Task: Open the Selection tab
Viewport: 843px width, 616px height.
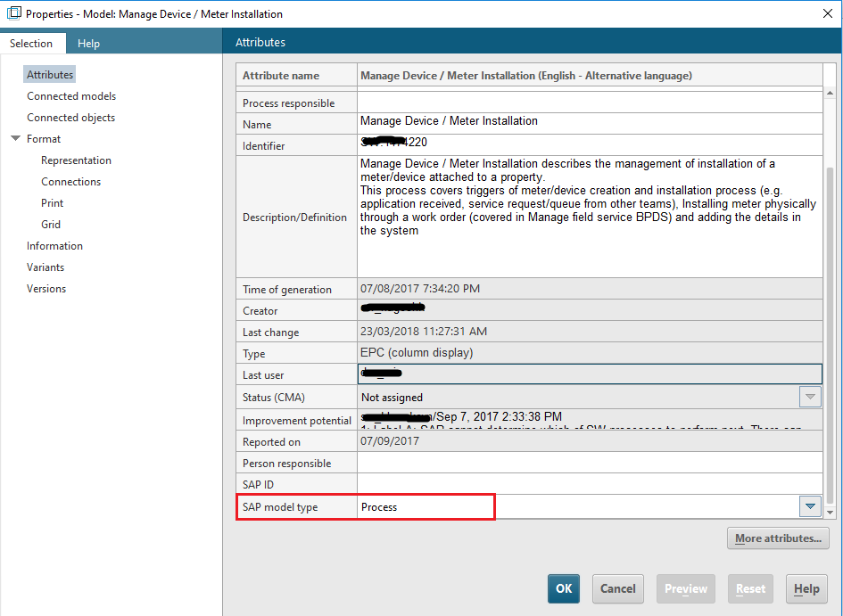Action: (31, 43)
